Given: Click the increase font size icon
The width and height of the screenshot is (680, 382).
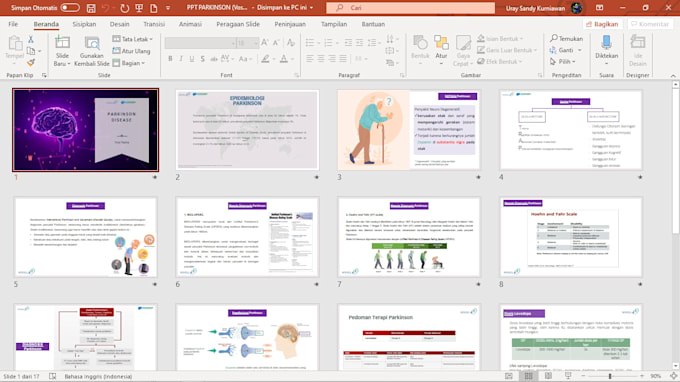Looking at the screenshot, I should click(x=265, y=42).
